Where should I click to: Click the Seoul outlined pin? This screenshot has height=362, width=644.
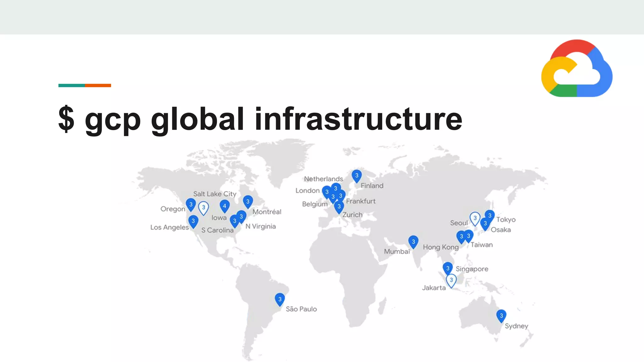pyautogui.click(x=475, y=219)
